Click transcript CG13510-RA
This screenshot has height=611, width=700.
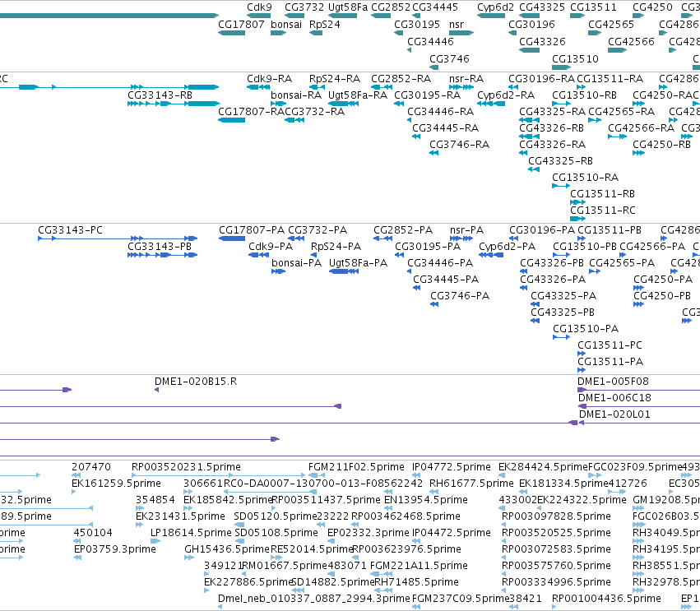click(x=585, y=178)
